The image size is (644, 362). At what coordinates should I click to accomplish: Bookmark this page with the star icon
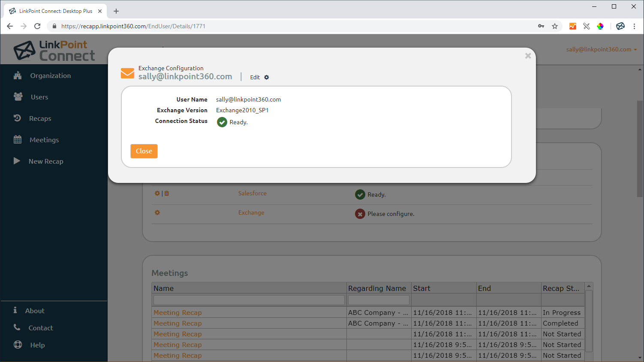[555, 26]
